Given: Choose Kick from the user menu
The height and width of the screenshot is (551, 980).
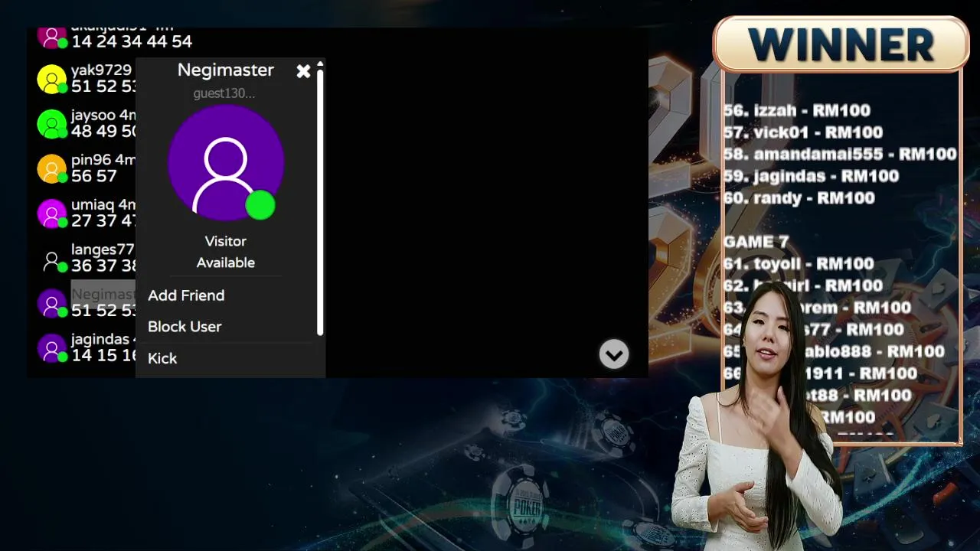Looking at the screenshot, I should (162, 358).
